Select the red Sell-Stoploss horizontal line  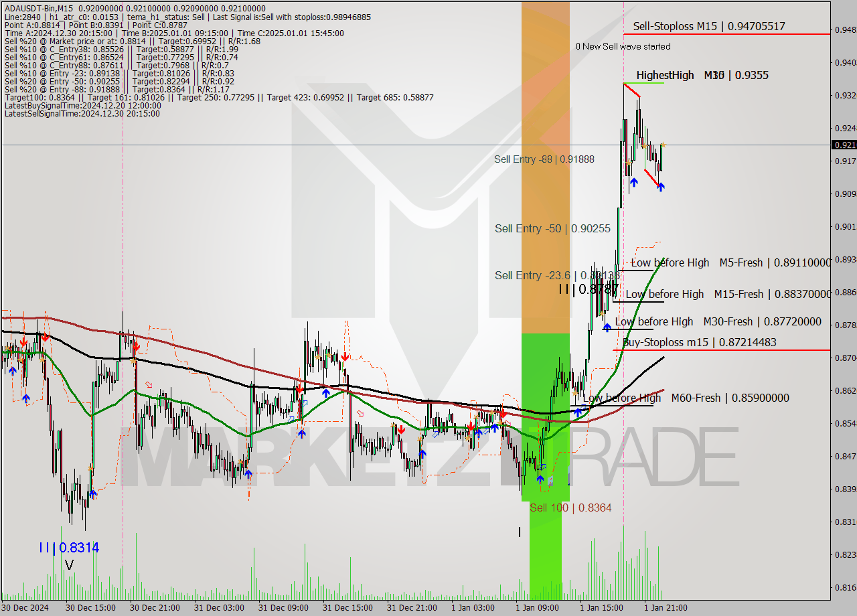[x=726, y=34]
